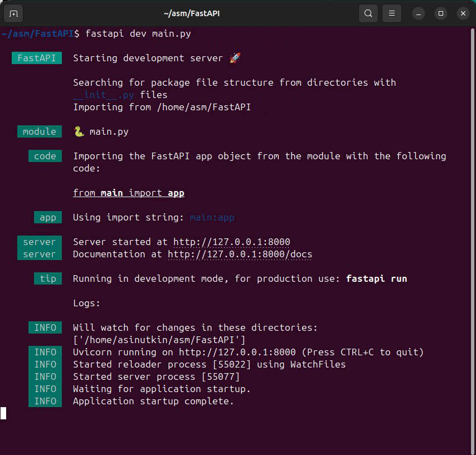The width and height of the screenshot is (476, 455).
Task: Open the 'Server started at' URL
Action: (x=231, y=242)
